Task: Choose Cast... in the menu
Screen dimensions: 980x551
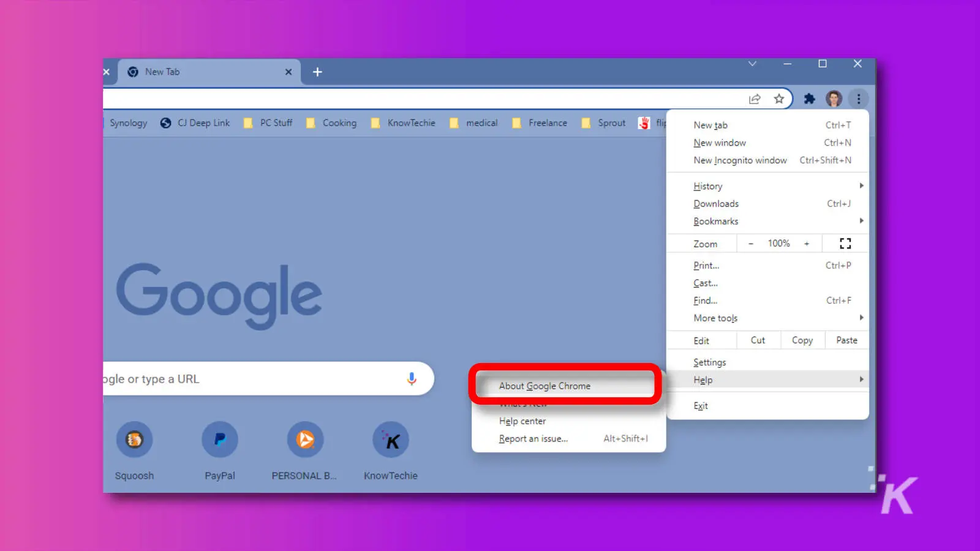Action: point(767,283)
